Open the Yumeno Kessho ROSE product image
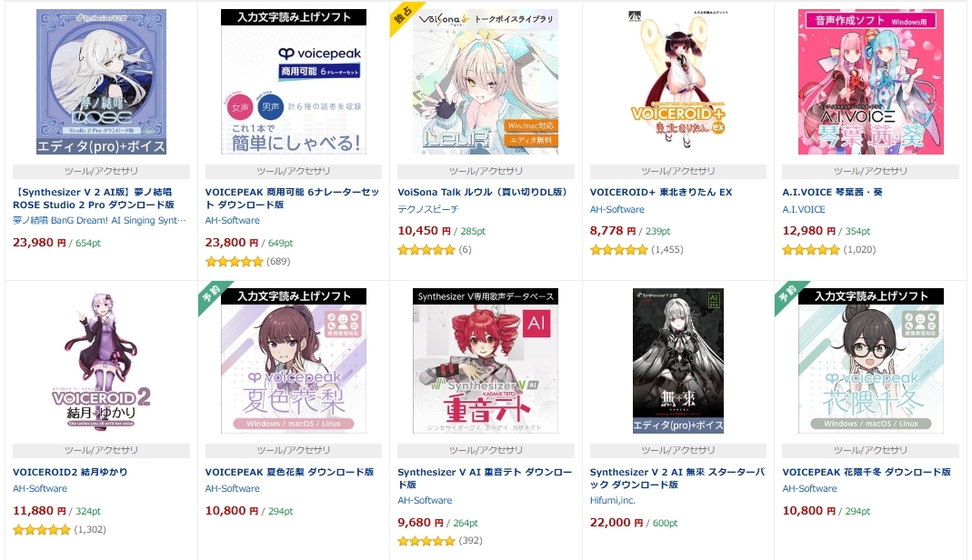Viewport: 972px width, 560px height. 101,82
